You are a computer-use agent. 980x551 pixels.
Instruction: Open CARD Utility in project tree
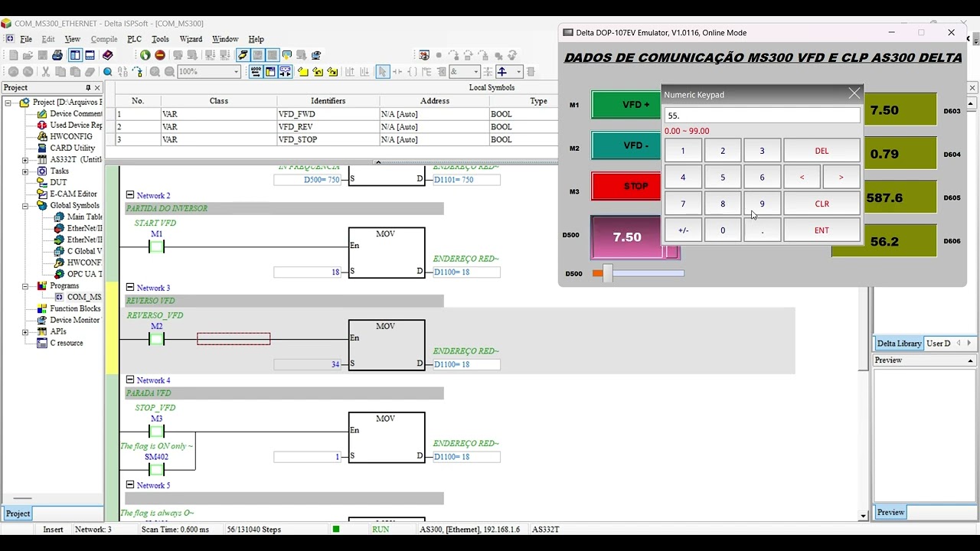73,148
